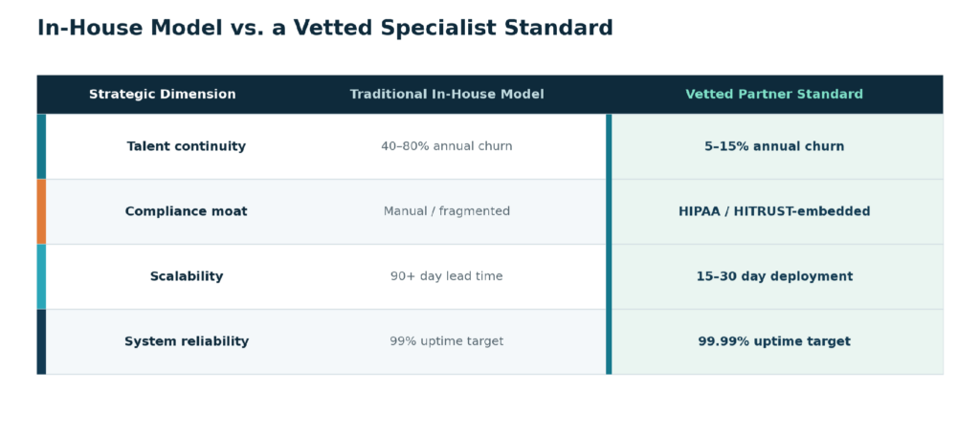Image resolution: width=980 pixels, height=436 pixels.
Task: Click the System reliability row label
Action: pyautogui.click(x=187, y=341)
